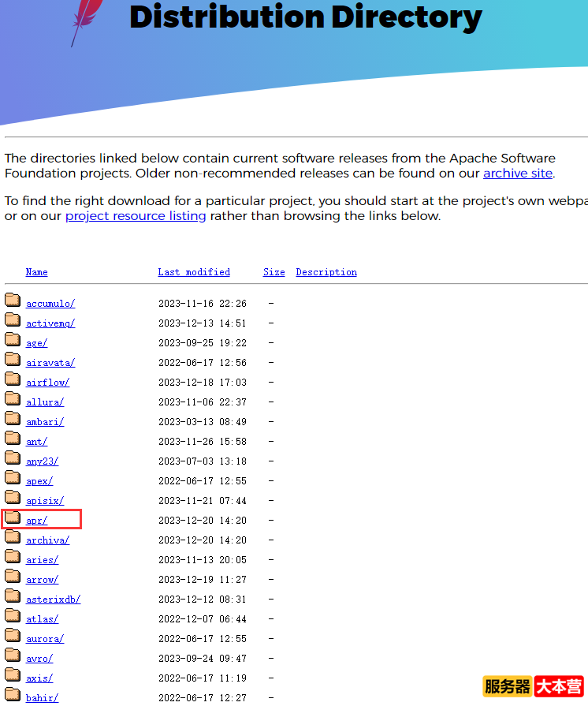Open the aurora/ directory link
This screenshot has width=588, height=706.
[45, 639]
